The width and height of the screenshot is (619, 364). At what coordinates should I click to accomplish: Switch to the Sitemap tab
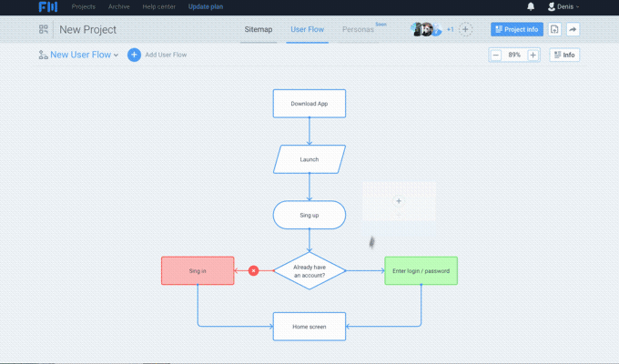[259, 29]
